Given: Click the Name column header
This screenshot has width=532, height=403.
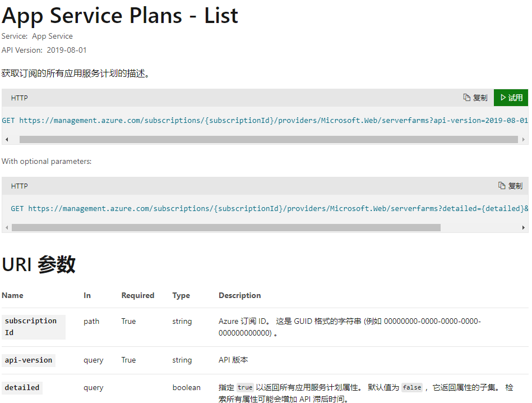Looking at the screenshot, I should click(x=12, y=295).
